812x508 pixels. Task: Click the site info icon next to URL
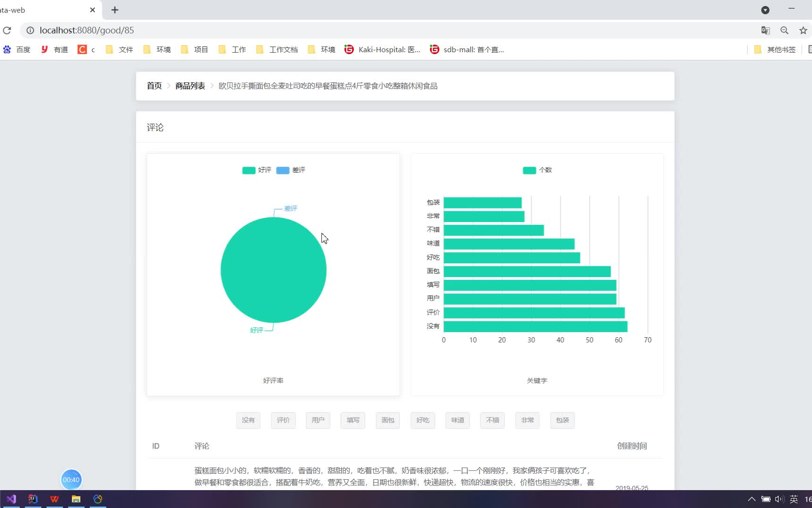click(x=30, y=30)
